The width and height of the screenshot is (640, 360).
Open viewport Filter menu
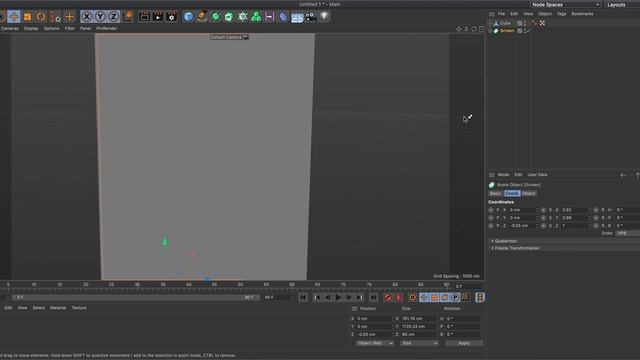[x=70, y=29]
